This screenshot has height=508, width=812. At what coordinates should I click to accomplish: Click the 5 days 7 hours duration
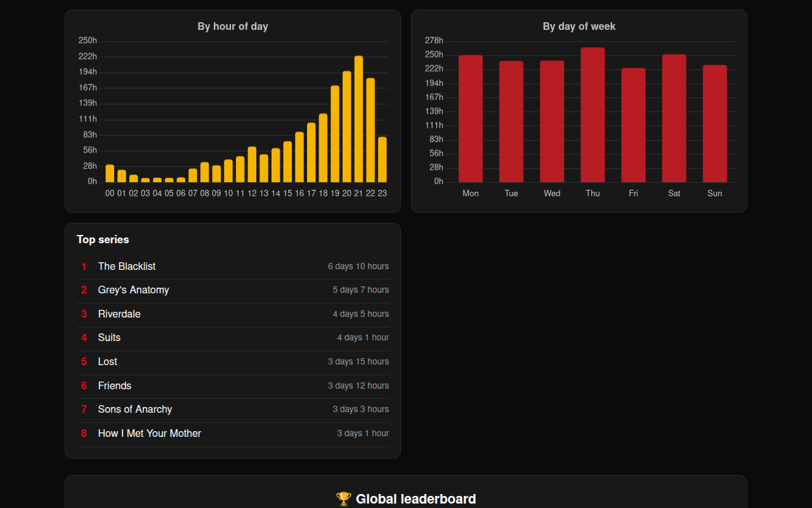click(x=361, y=290)
